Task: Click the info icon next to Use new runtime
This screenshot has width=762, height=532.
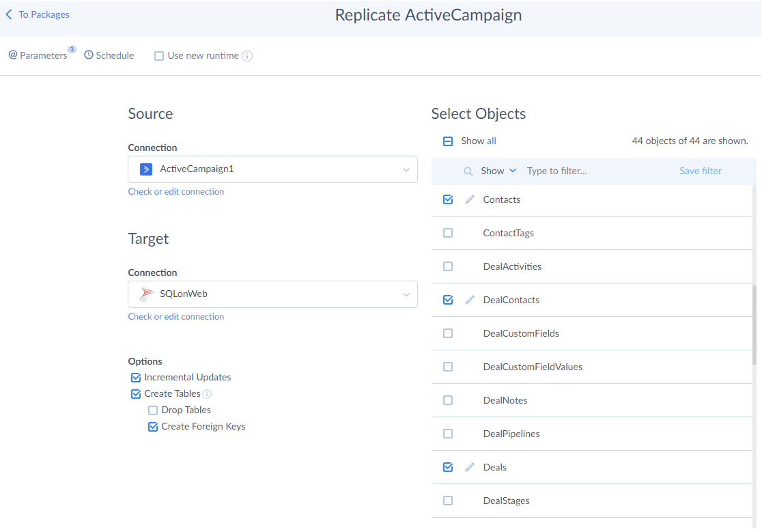Action: point(247,56)
